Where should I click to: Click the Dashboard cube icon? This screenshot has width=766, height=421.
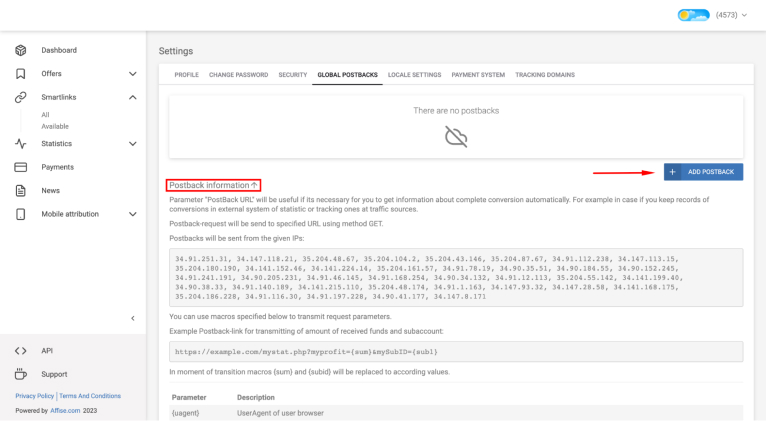20,50
